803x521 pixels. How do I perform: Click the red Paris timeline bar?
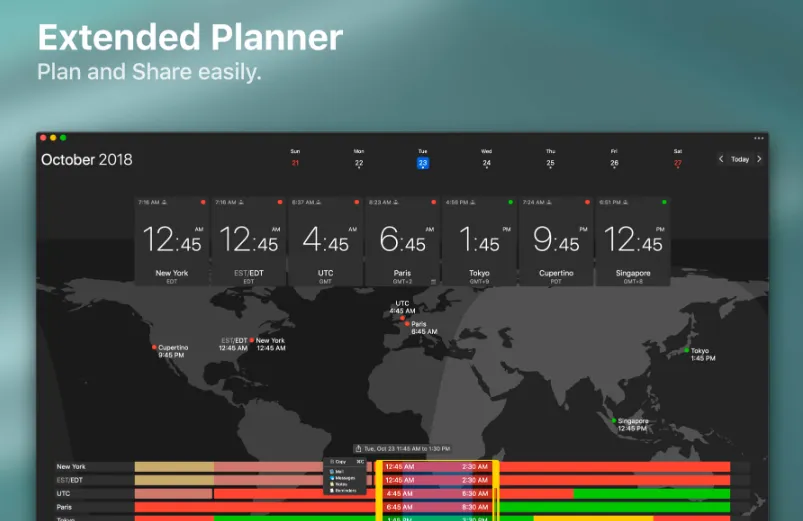(x=255, y=507)
